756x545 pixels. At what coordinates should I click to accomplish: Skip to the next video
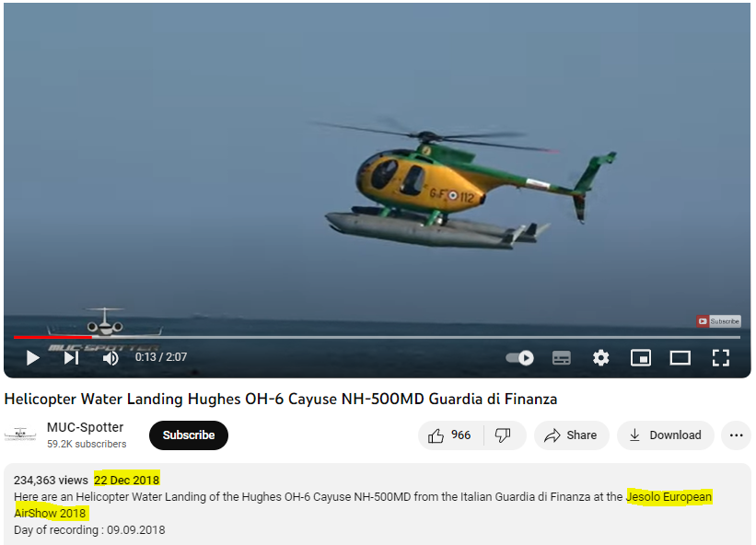71,357
